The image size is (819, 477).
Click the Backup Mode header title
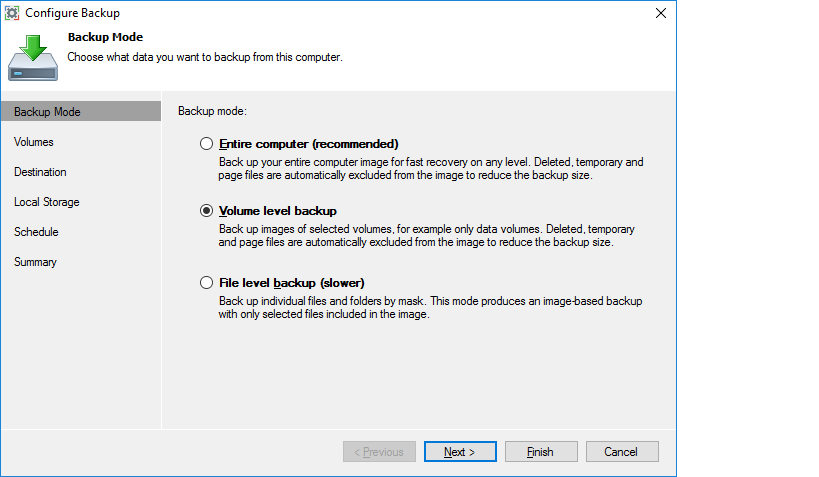click(104, 37)
